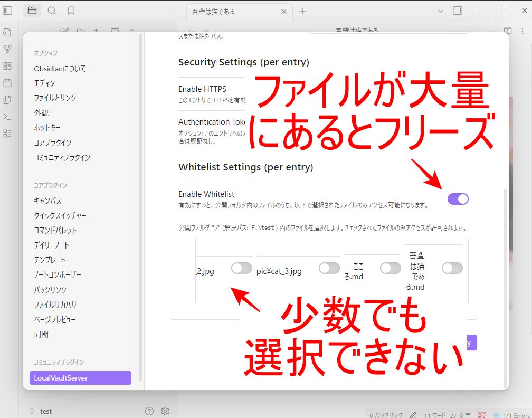
Task: Click the globe icon beside 1/1 Errors
Action: point(497,415)
